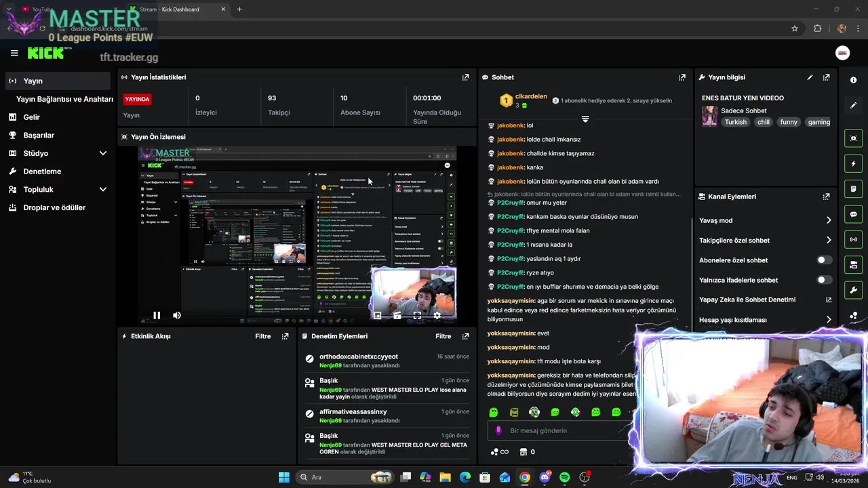This screenshot has height=488, width=868.
Task: Open Discord from the taskbar
Action: (x=545, y=477)
